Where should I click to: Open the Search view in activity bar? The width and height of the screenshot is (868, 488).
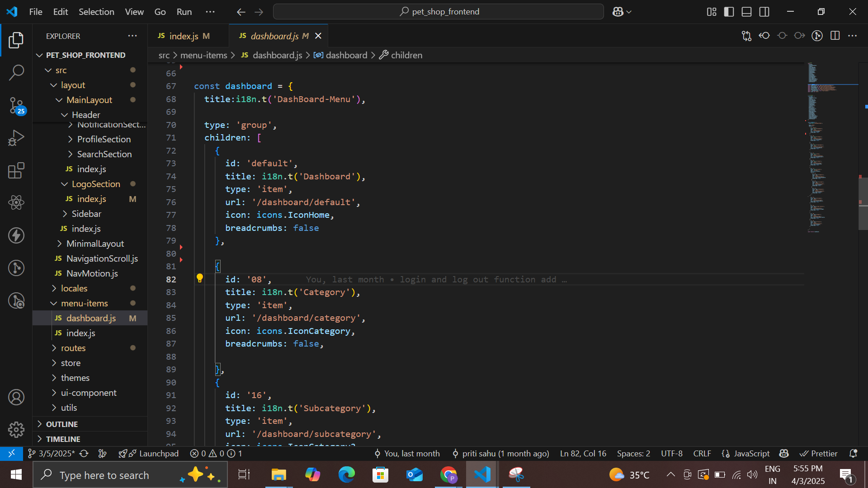[16, 73]
